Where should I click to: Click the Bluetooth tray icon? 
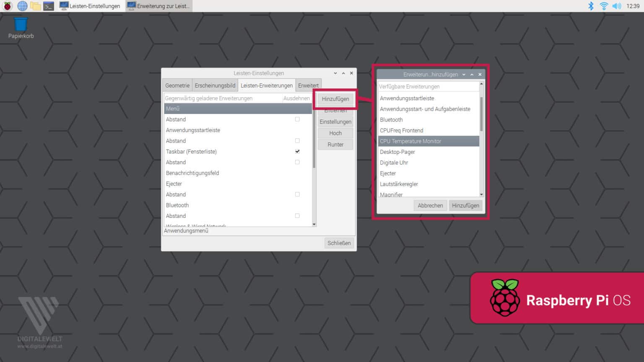(591, 6)
